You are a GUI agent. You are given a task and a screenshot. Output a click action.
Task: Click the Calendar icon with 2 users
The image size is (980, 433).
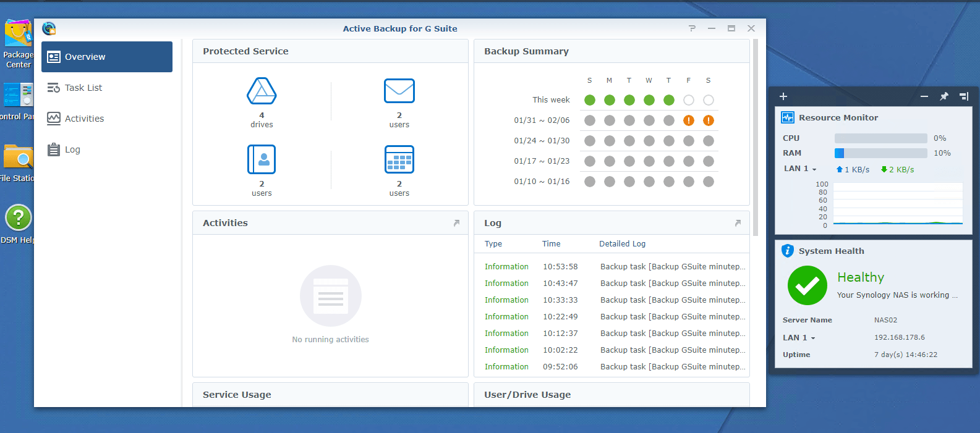tap(399, 159)
